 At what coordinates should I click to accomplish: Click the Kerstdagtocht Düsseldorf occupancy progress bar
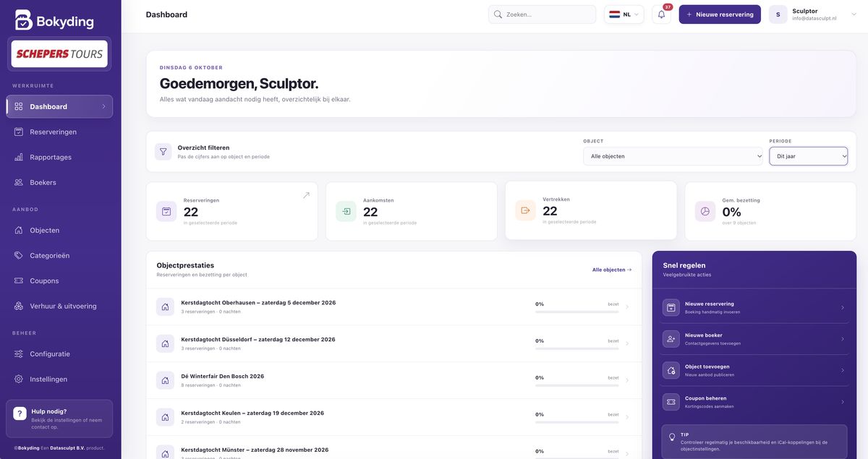[x=577, y=348]
